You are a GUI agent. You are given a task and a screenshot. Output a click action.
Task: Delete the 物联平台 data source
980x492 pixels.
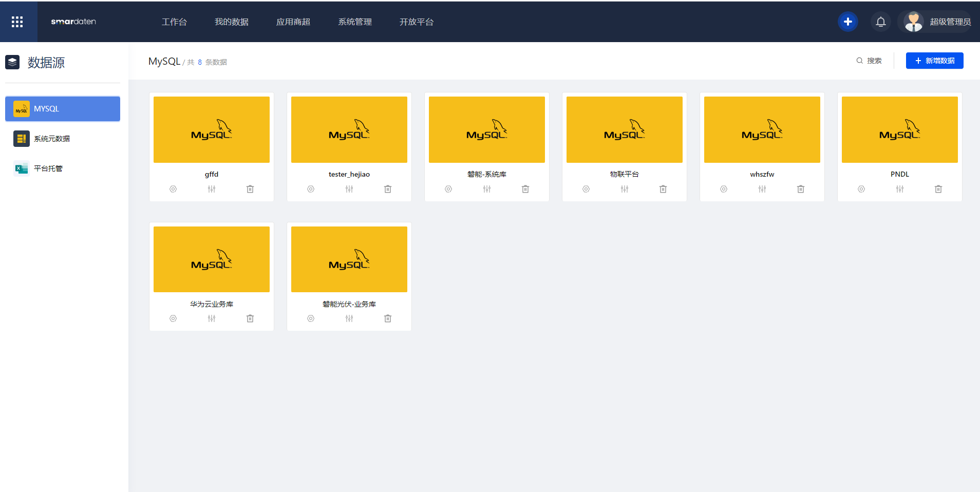[663, 189]
